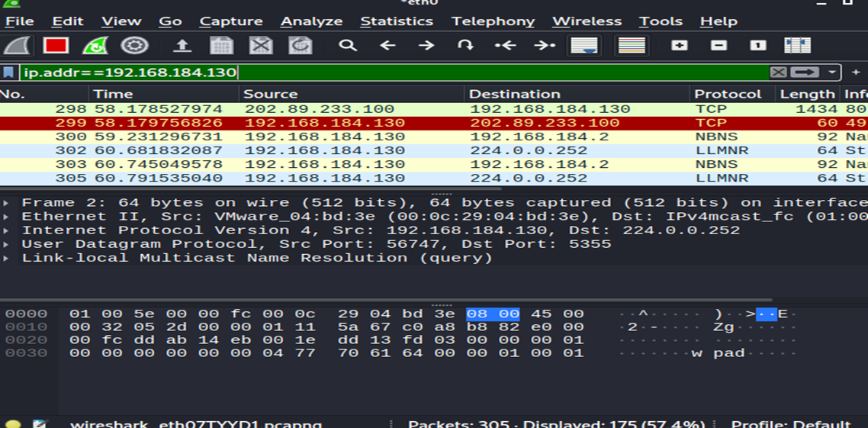
Task: Open the Telephony menu
Action: click(493, 21)
